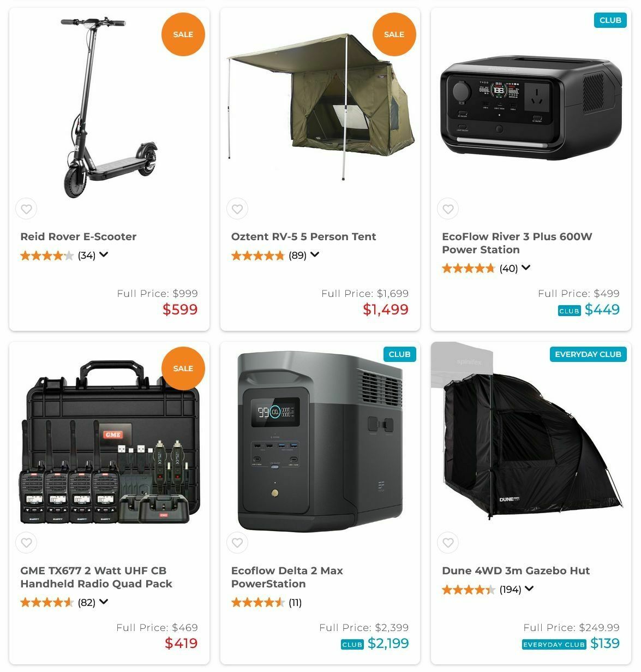The width and height of the screenshot is (641, 672).
Task: Expand the 194 reviews chevron for Dune Gazebo
Action: (x=529, y=589)
